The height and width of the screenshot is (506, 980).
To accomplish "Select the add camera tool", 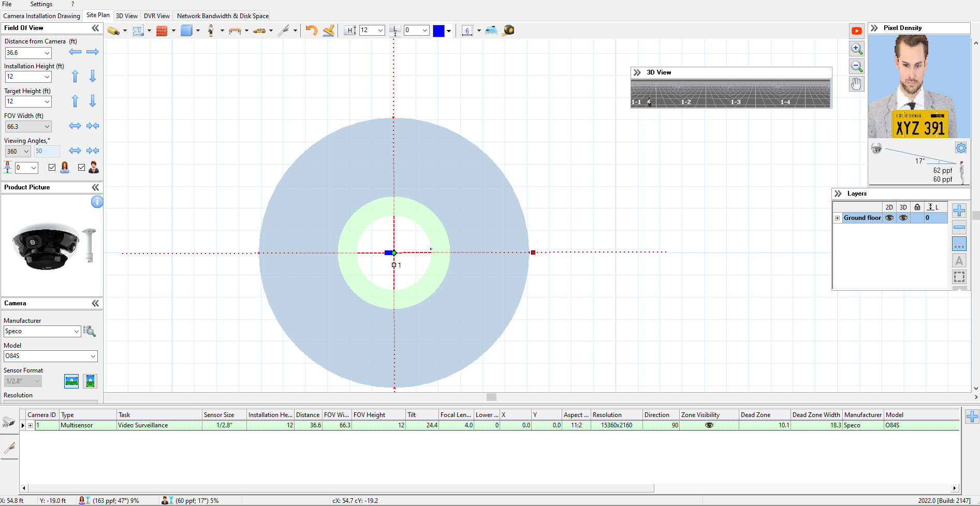I will click(113, 31).
